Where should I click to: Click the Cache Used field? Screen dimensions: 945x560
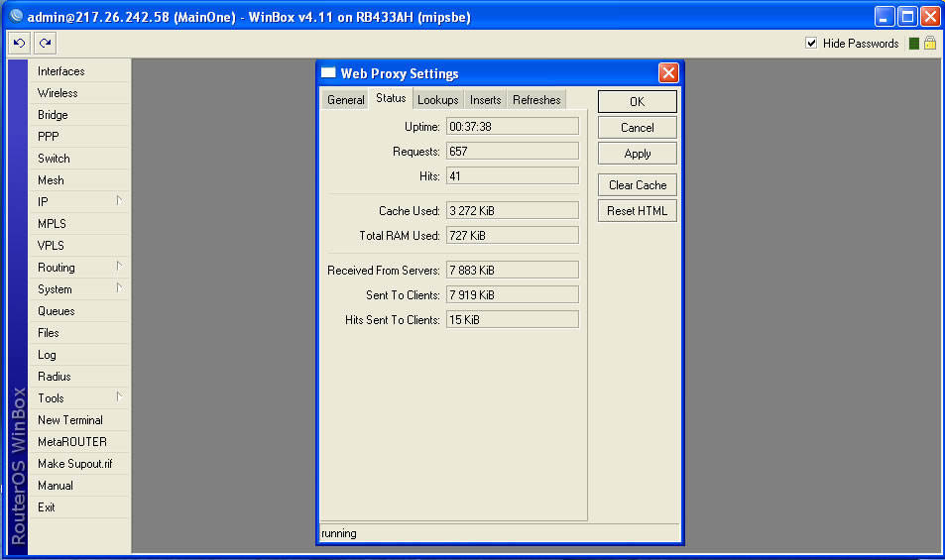coord(513,211)
